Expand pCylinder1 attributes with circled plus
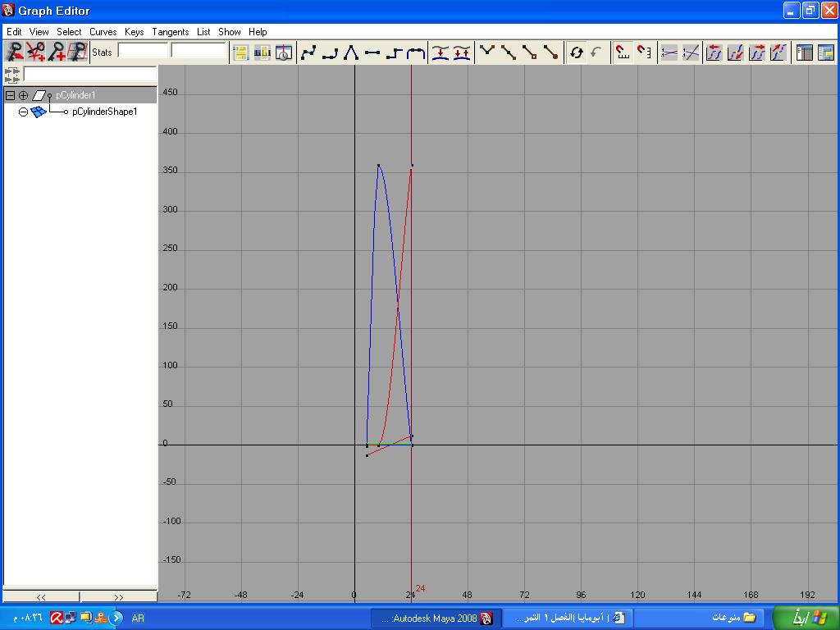The width and height of the screenshot is (840, 630). (23, 95)
